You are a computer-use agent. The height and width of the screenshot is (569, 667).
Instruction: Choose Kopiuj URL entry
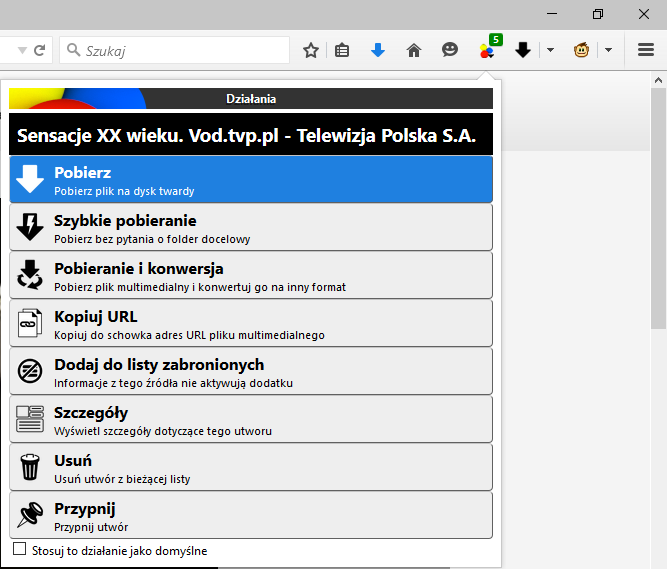tap(251, 323)
